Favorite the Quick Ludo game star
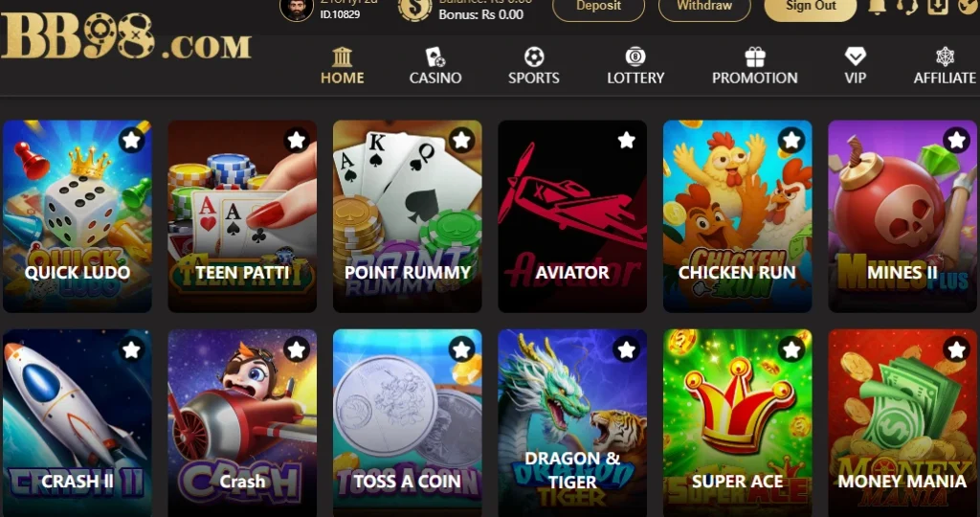980x517 pixels. point(131,140)
